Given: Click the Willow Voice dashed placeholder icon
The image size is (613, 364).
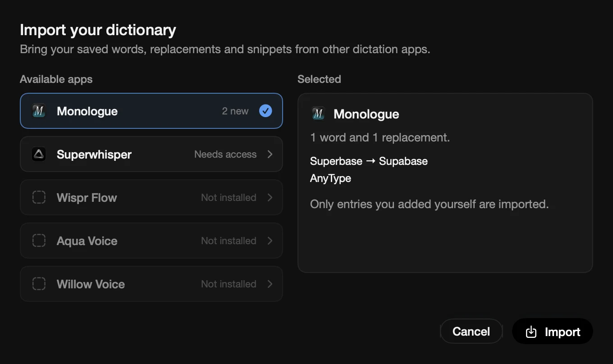Looking at the screenshot, I should pos(39,284).
